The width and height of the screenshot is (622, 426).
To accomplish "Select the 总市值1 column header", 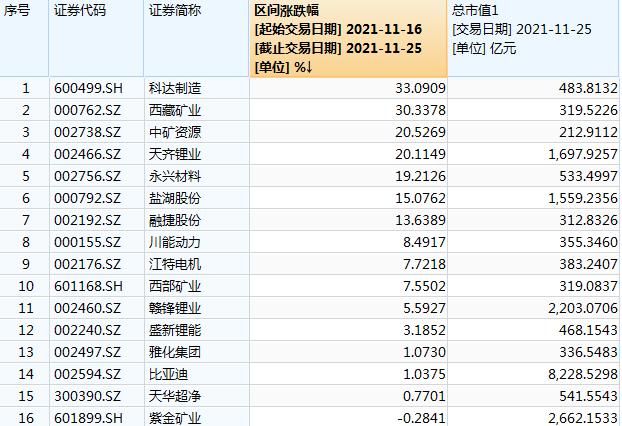I will click(x=533, y=38).
